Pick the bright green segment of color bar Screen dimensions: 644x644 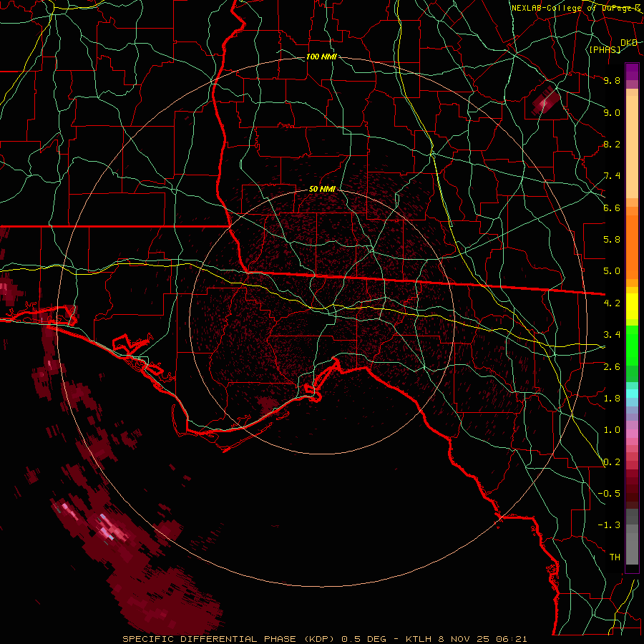pyautogui.click(x=632, y=345)
